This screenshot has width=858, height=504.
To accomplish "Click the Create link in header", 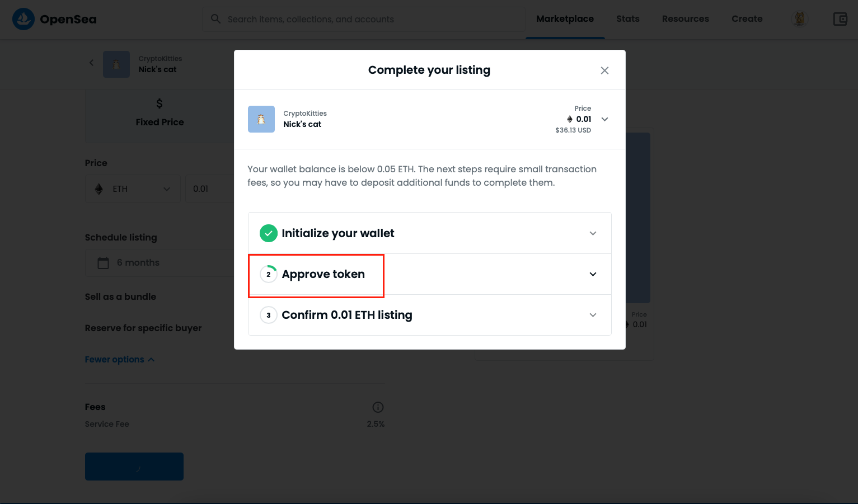I will 747,19.
